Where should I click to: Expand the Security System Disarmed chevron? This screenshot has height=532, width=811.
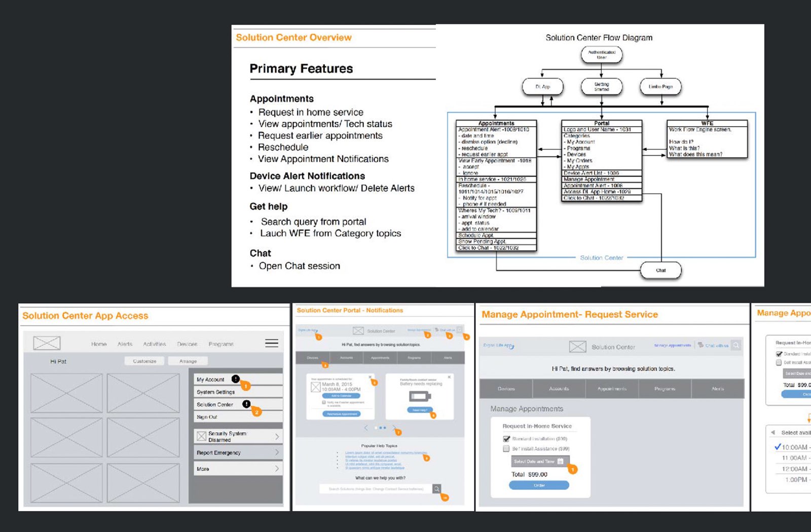tap(277, 436)
